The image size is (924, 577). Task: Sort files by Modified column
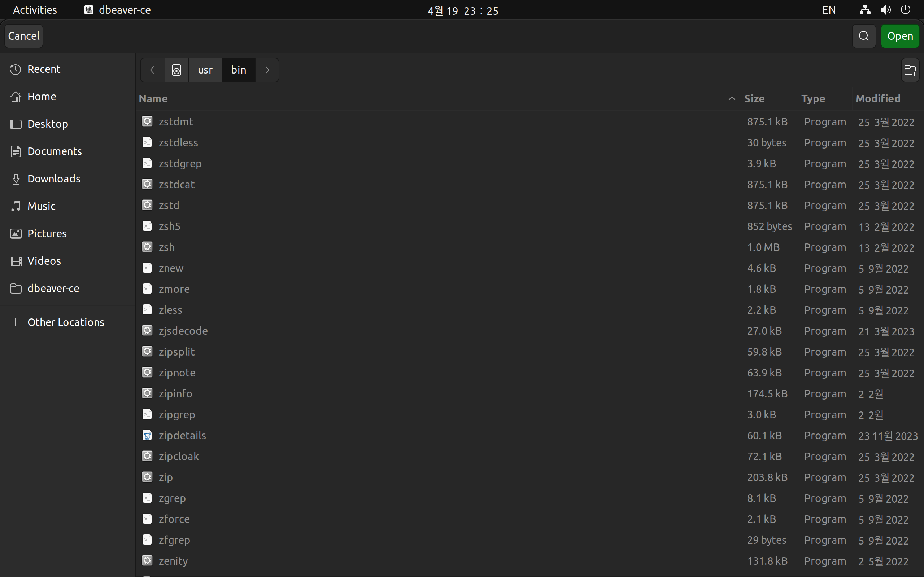click(878, 99)
